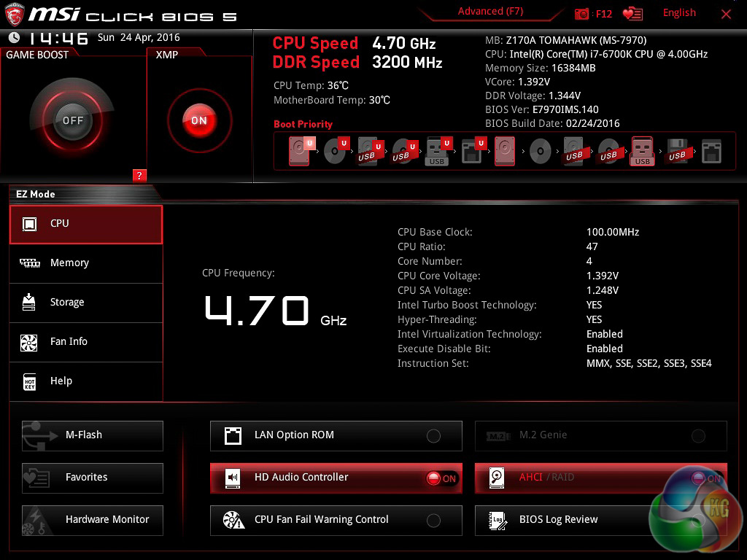Toggle the Game Boost OFF knob
Screen dimensions: 747x560
72,120
